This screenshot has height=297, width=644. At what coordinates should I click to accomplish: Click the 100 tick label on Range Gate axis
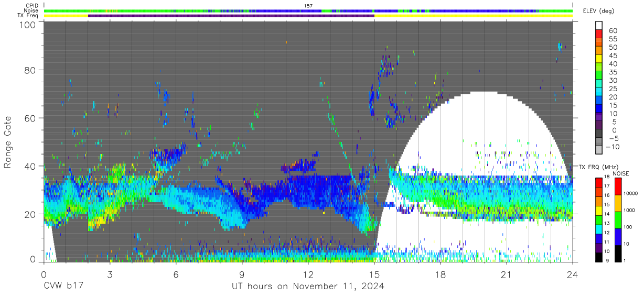(x=28, y=24)
